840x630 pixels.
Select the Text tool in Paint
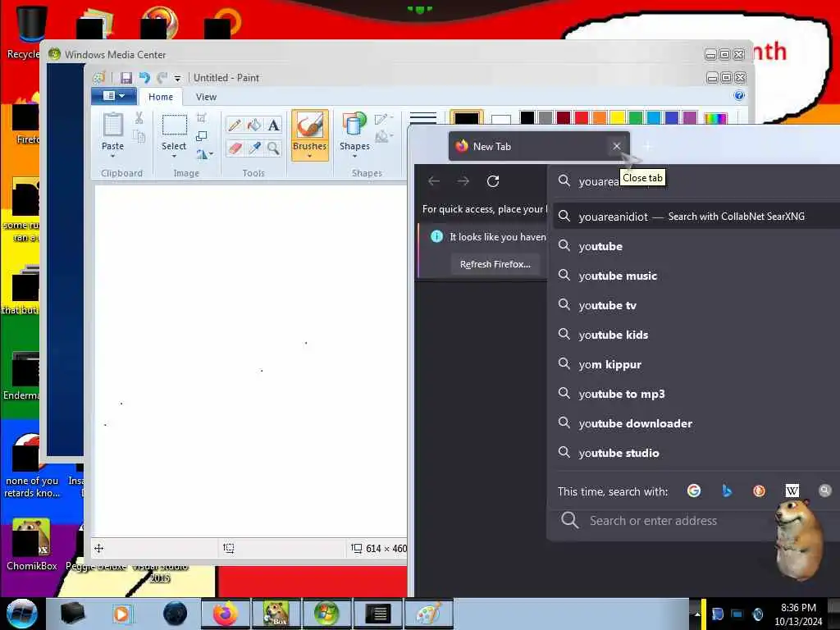coord(274,126)
